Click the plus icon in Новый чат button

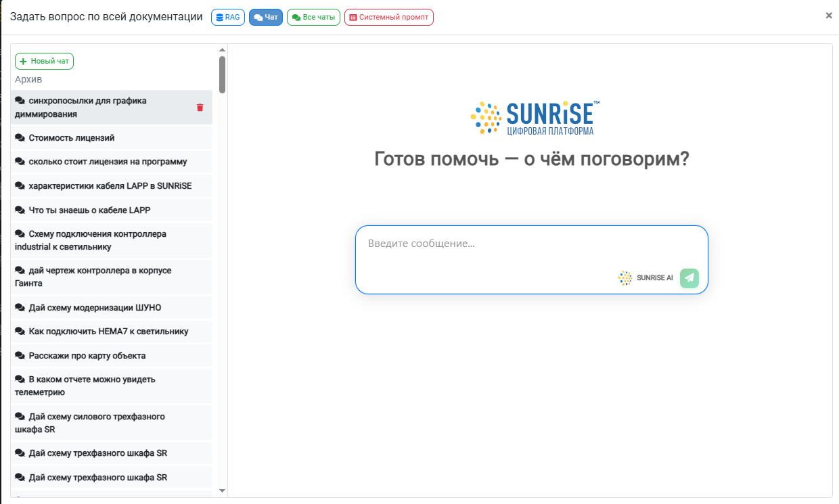[x=24, y=61]
